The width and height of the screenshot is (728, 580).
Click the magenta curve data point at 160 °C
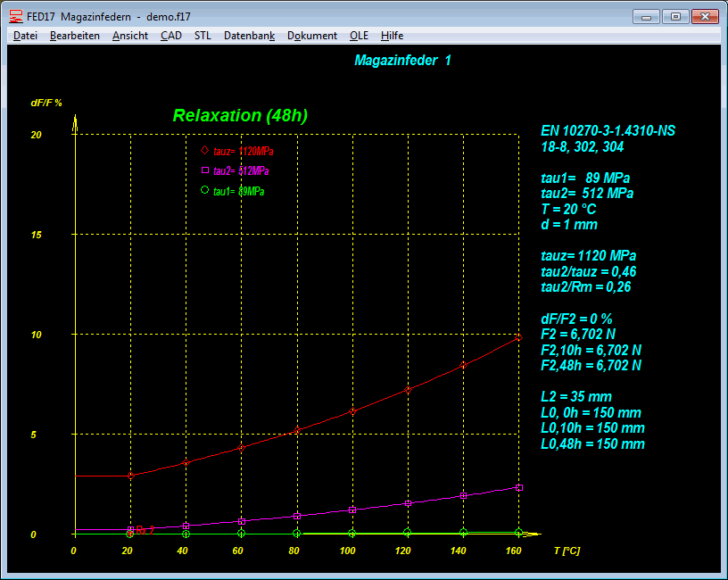click(x=518, y=487)
